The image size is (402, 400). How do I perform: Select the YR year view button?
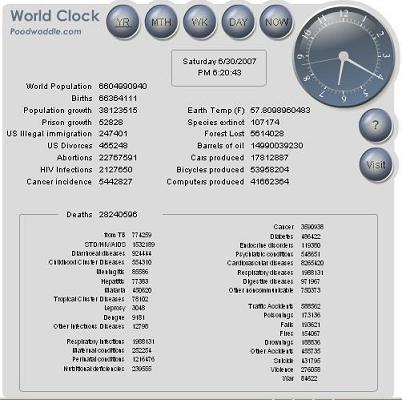coord(123,22)
